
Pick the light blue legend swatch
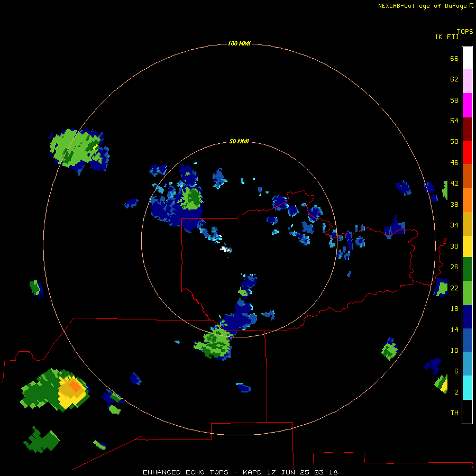[467, 364]
